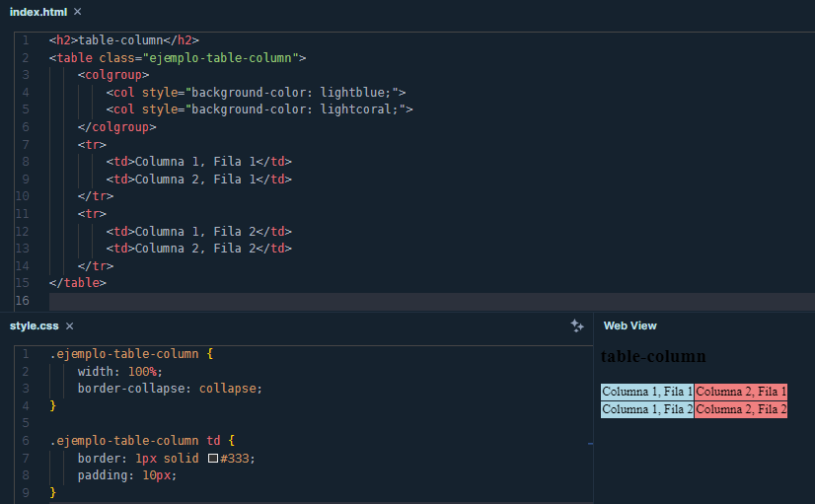Click line number 2 in index.html gutter
815x504 pixels.
pos(25,58)
